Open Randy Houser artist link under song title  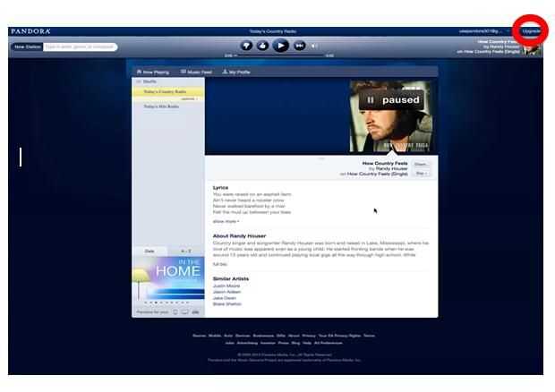coord(391,168)
